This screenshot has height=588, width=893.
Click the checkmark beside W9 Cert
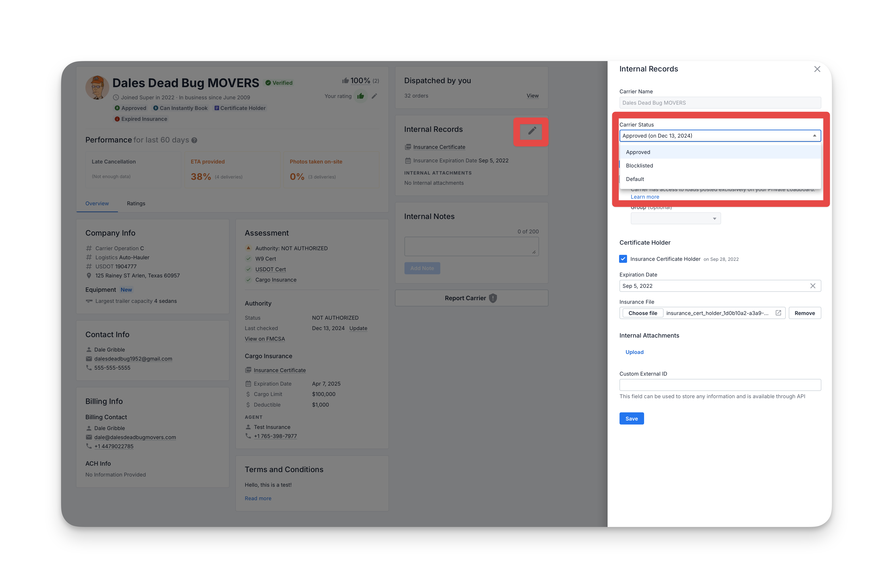248,259
